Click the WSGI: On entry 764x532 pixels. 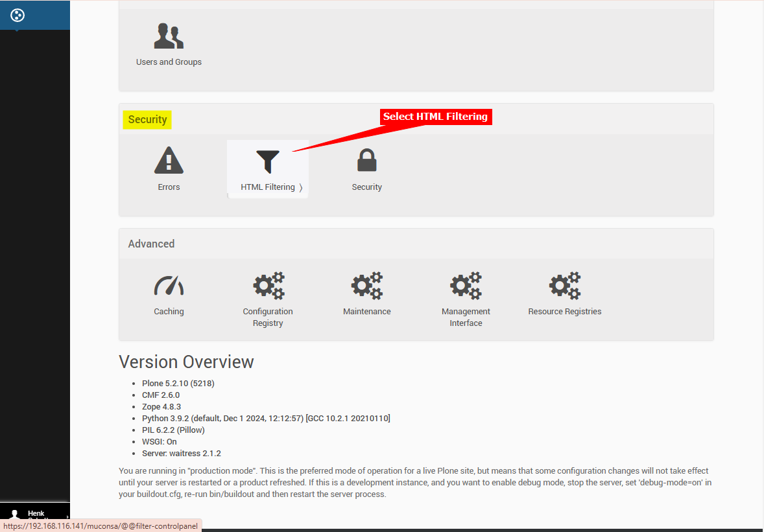click(160, 442)
